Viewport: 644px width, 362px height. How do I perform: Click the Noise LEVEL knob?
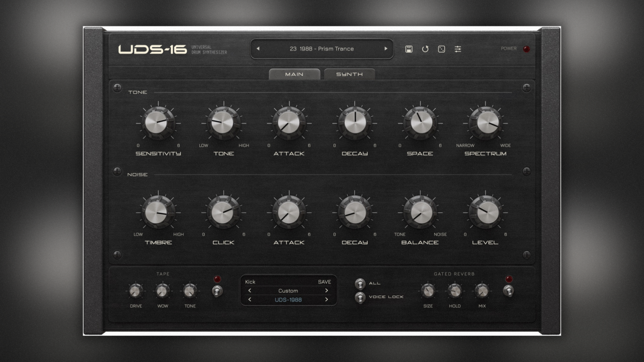pos(485,212)
